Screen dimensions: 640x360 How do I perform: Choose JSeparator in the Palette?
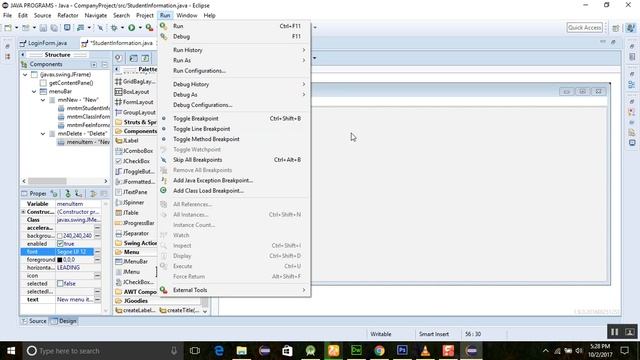pos(132,233)
